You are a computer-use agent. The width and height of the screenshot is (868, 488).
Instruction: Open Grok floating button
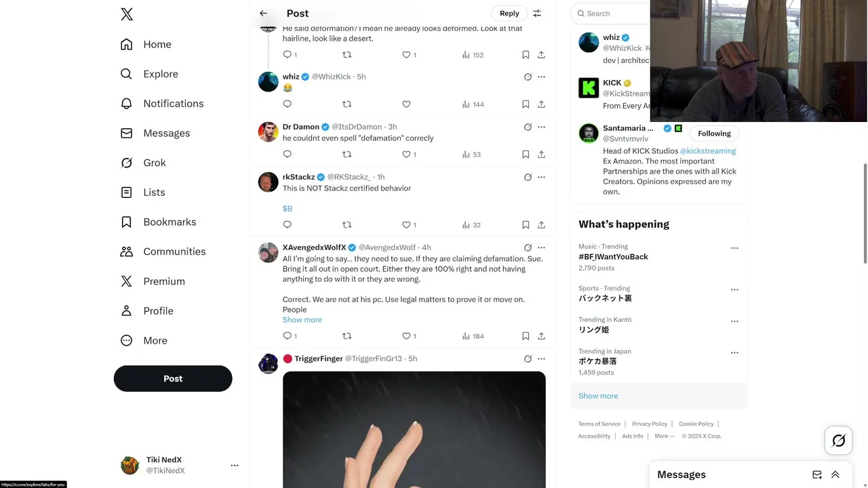(839, 441)
